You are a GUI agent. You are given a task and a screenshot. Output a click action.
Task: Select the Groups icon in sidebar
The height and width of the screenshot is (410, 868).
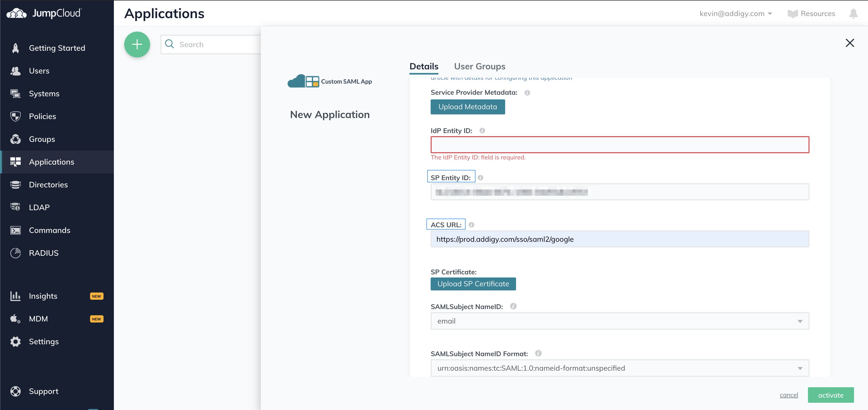pos(16,139)
